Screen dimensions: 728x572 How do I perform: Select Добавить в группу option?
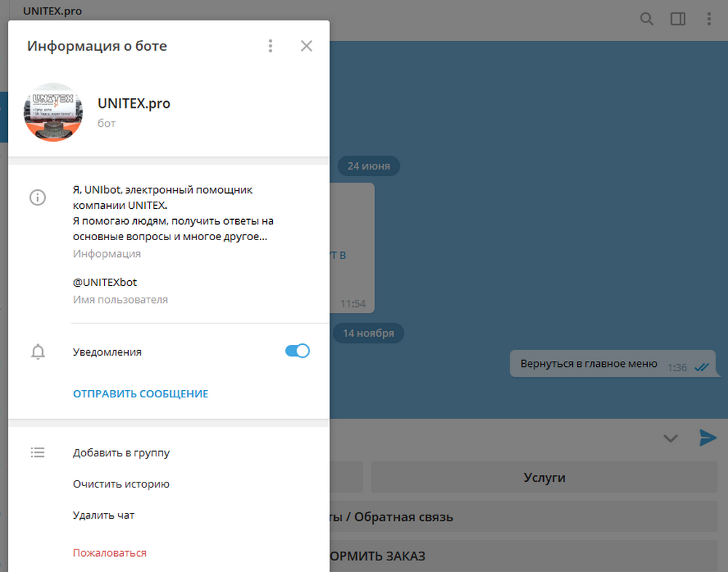121,453
